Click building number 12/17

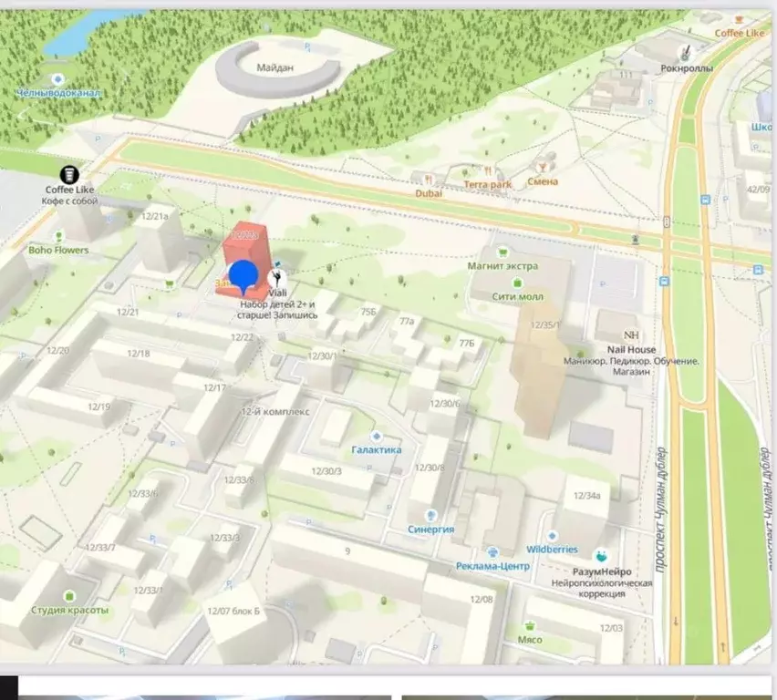click(214, 387)
